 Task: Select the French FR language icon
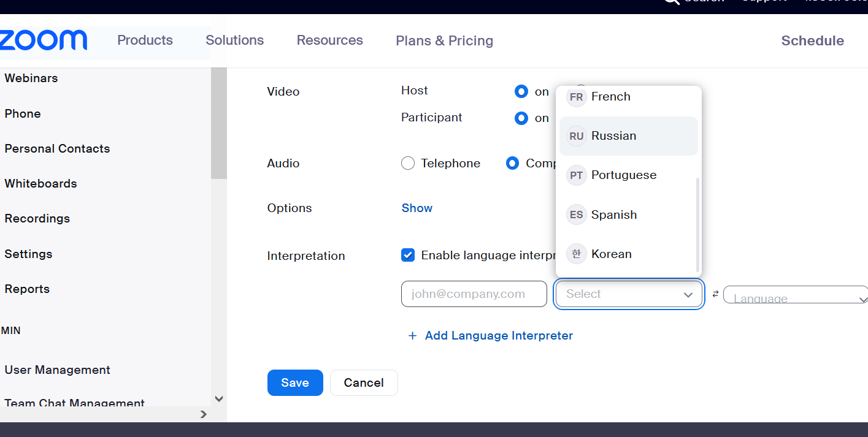click(x=576, y=96)
